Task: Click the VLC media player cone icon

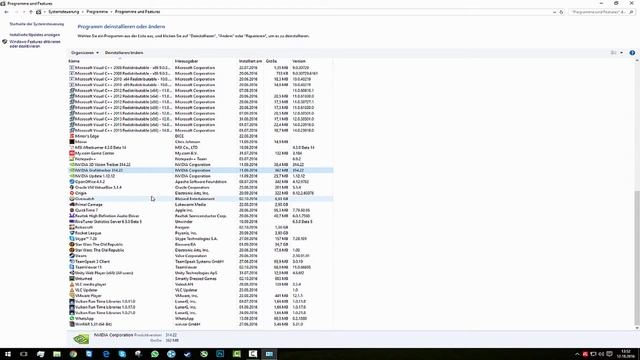Action: coord(72,284)
